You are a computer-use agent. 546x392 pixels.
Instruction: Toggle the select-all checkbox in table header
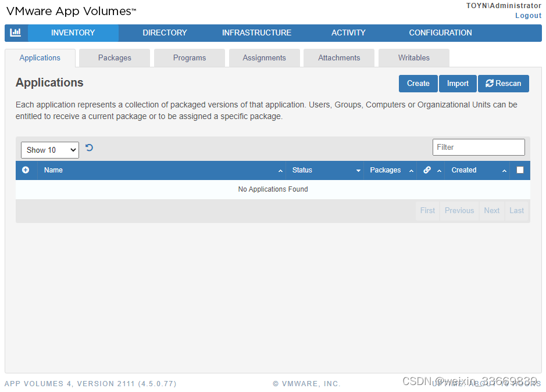pos(520,170)
